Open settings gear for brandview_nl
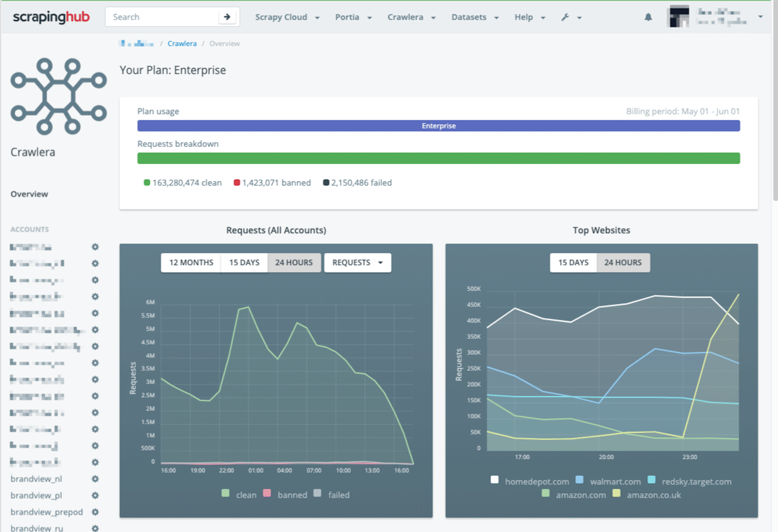 click(x=95, y=479)
